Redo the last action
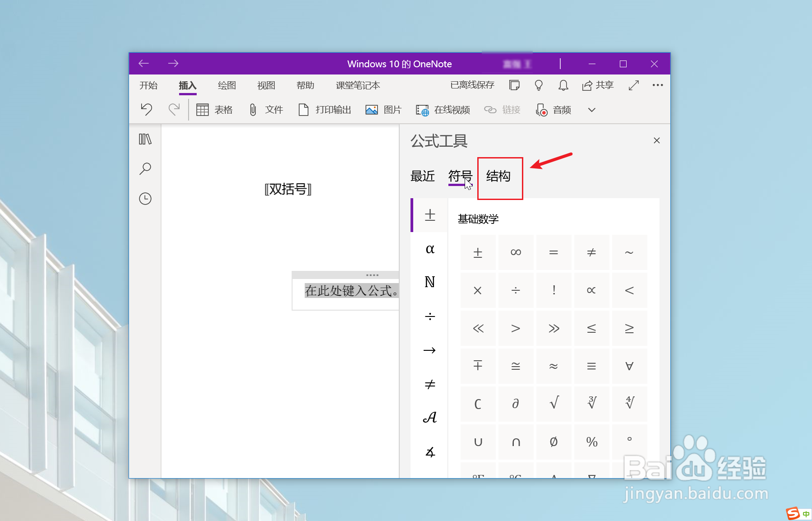This screenshot has height=521, width=812. (174, 109)
